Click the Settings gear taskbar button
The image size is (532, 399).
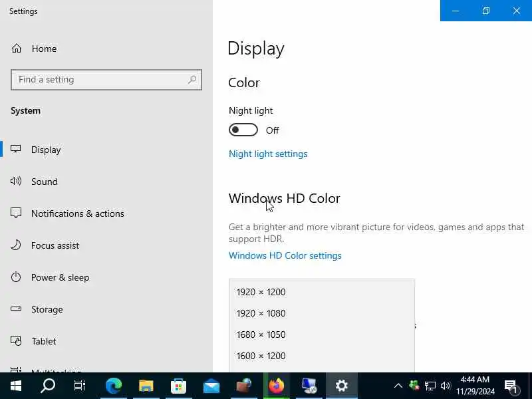pos(342,386)
